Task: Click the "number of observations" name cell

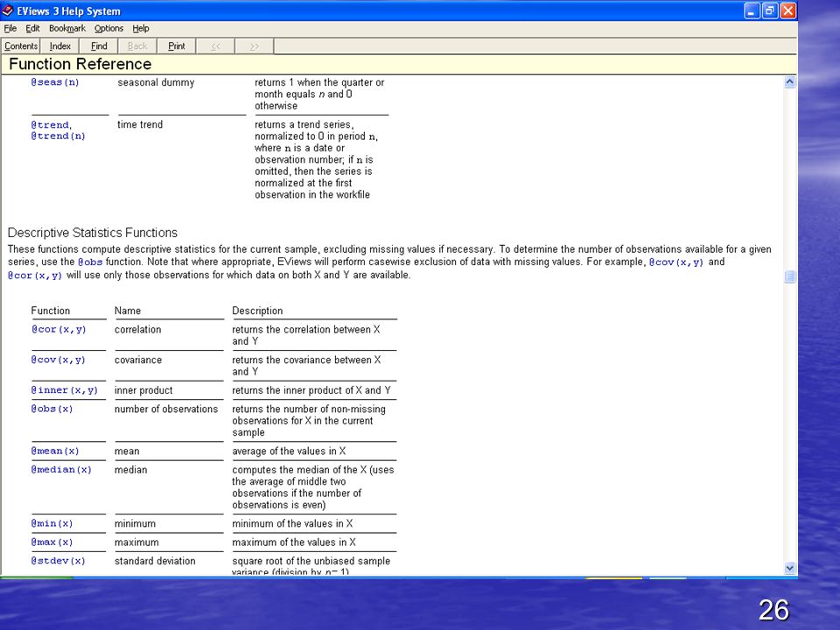Action: 166,409
